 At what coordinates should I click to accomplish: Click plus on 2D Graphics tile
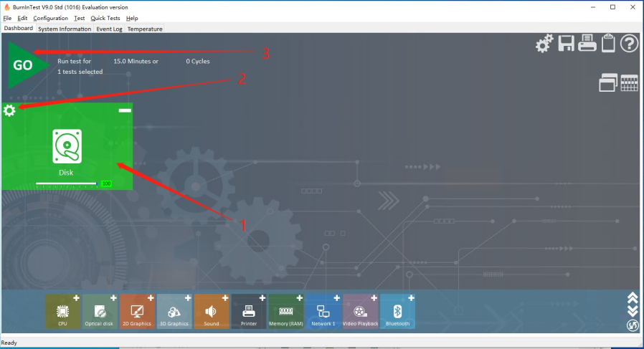tap(151, 298)
